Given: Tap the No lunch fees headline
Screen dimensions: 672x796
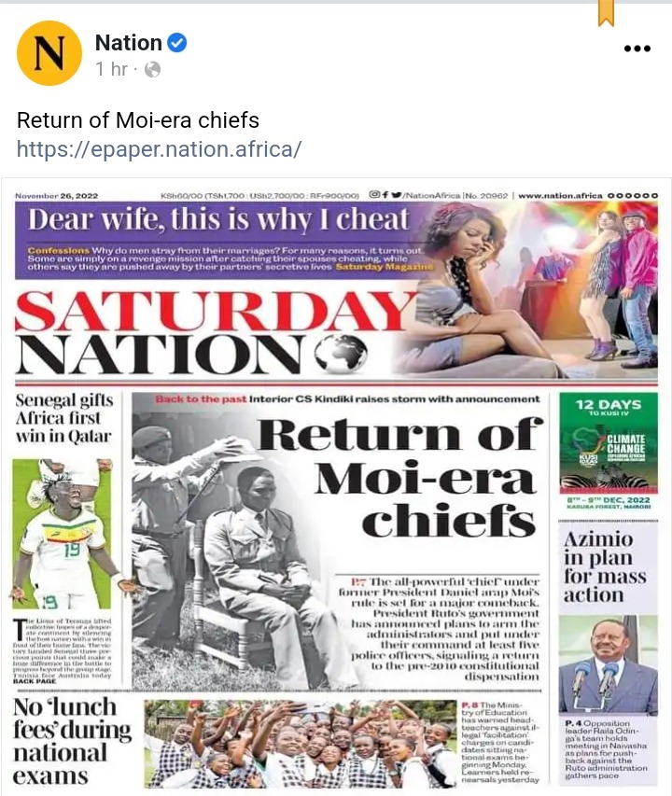Looking at the screenshot, I should coord(72,742).
